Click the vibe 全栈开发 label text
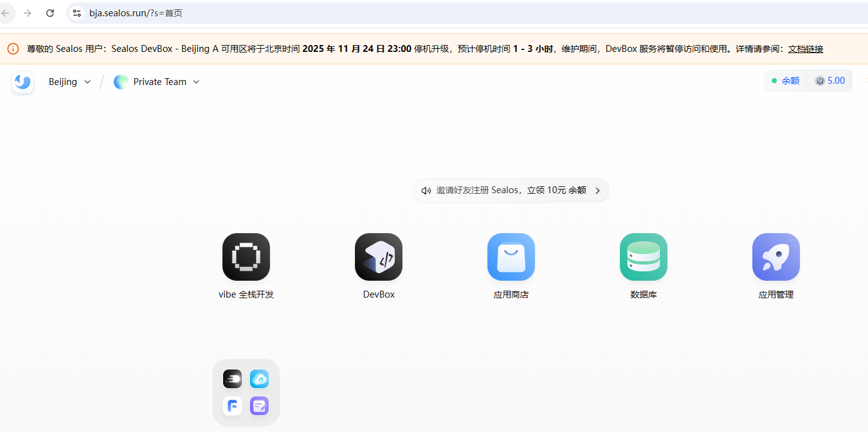 246,294
